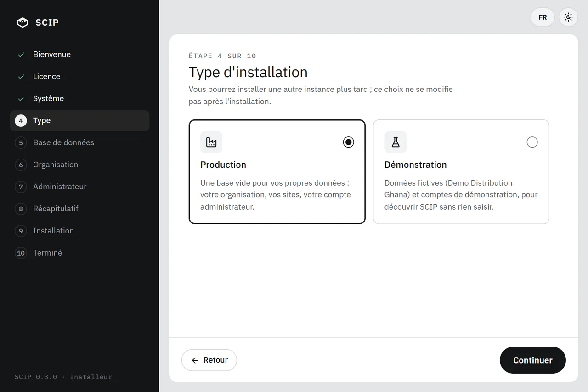Click the step 6 number badge
The image size is (588, 392).
(x=21, y=165)
